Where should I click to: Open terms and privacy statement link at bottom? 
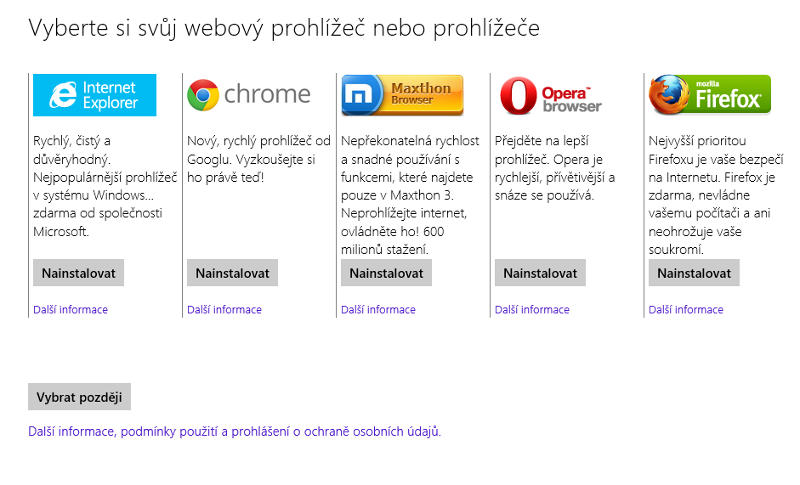(x=234, y=432)
